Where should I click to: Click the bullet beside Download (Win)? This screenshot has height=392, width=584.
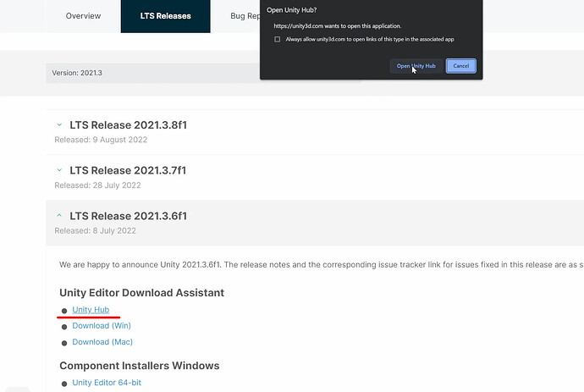pos(64,327)
